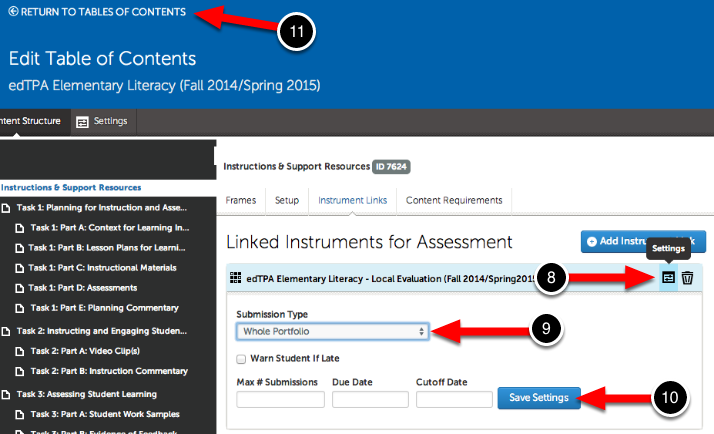
Task: Open Task 2: Instructing and Engaging Studen...
Action: (102, 331)
